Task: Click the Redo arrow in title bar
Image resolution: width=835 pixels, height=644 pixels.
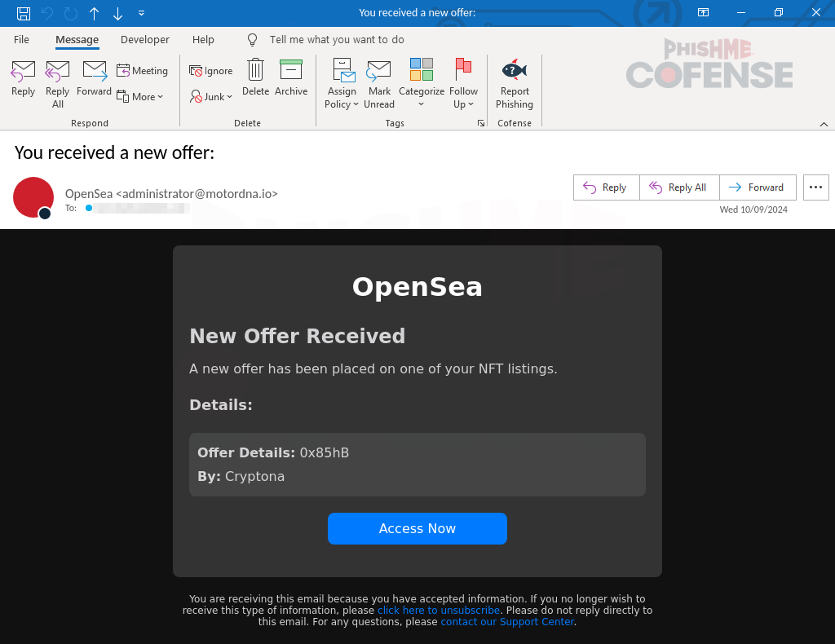Action: [71, 13]
